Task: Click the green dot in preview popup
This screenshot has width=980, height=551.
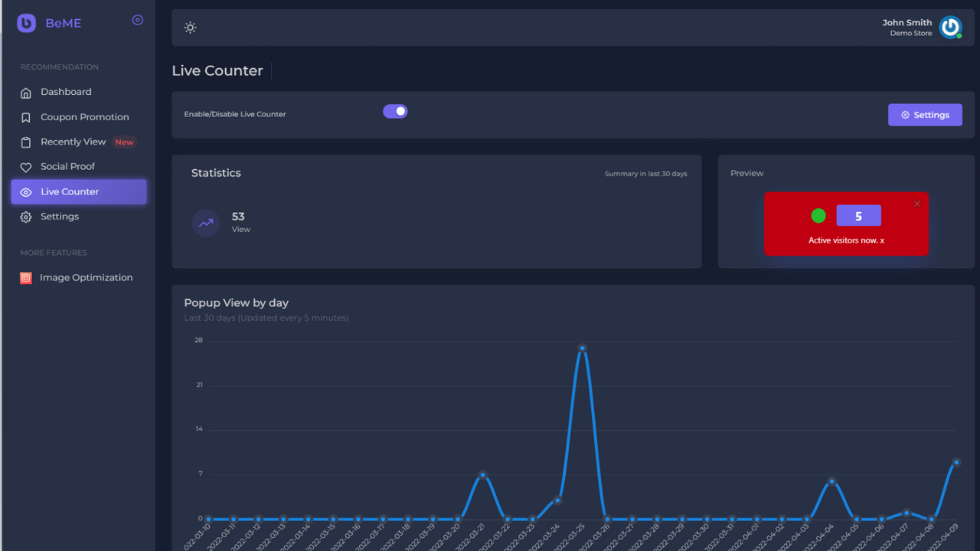Action: click(x=818, y=216)
